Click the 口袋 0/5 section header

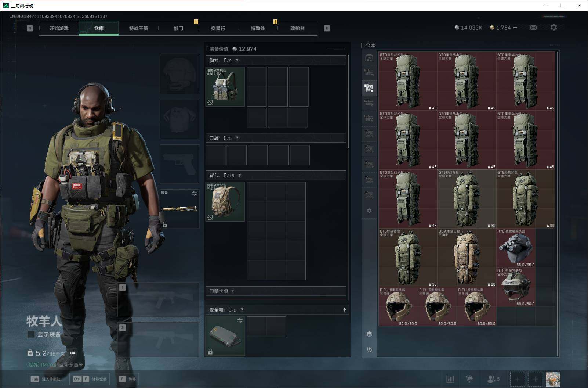pos(276,138)
